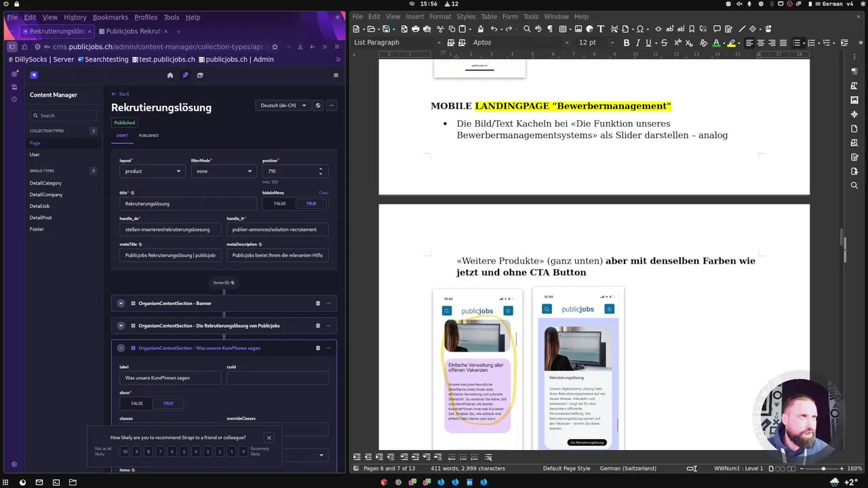Open the filterMode none dropdown
This screenshot has height=488, width=868.
(224, 171)
